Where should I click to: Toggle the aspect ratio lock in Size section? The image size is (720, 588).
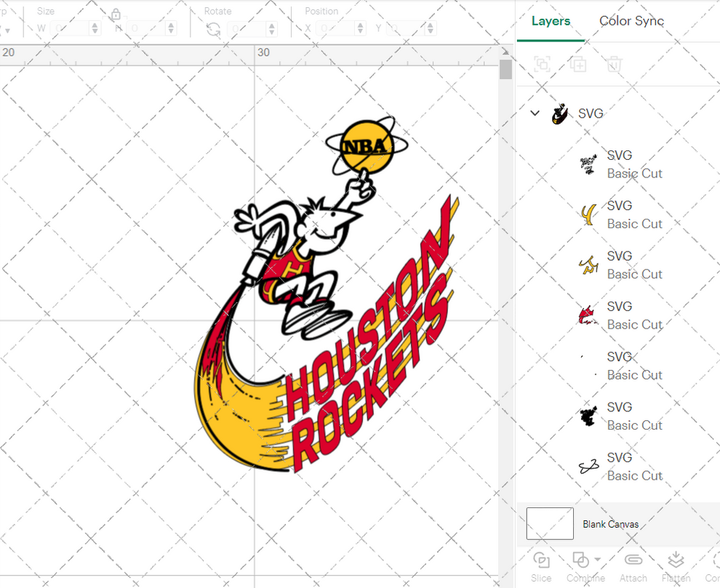tap(115, 15)
